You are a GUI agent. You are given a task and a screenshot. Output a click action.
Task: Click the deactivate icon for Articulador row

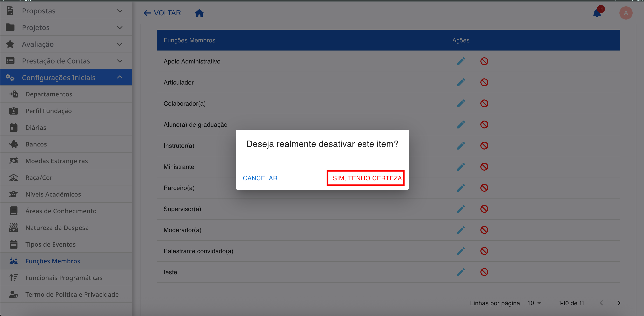tap(484, 82)
